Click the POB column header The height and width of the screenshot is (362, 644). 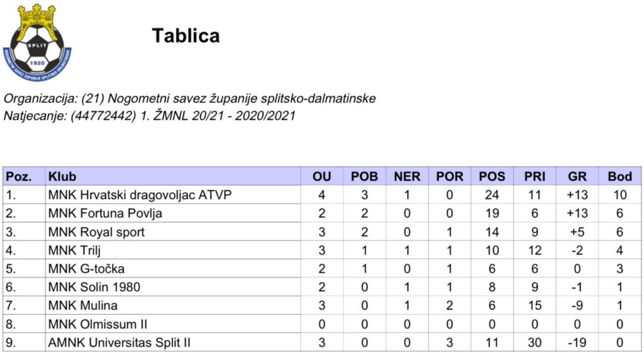click(x=364, y=177)
